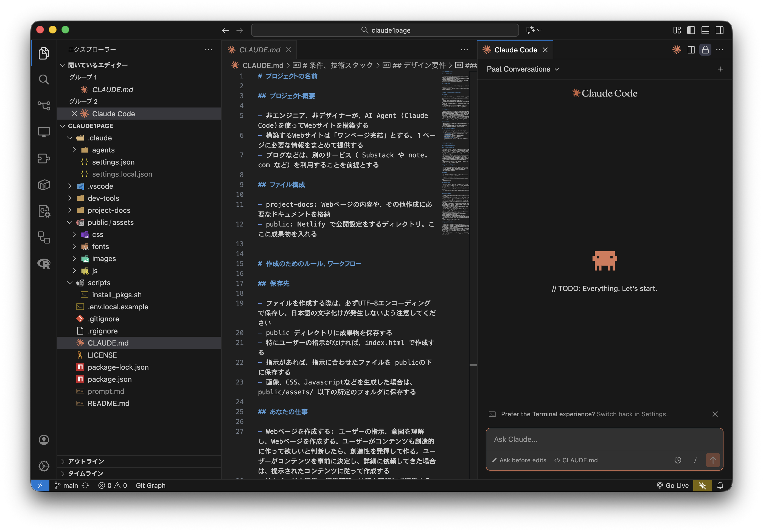The width and height of the screenshot is (763, 532).
Task: Unlock the Claude Code editor group lock
Action: [705, 49]
